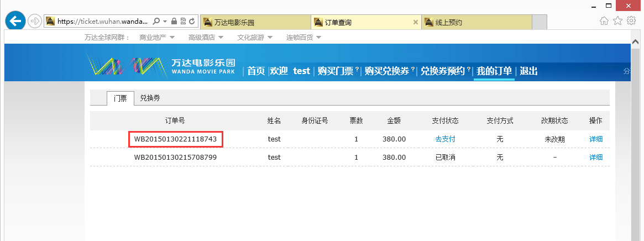
Task: Click help mark next to 购买兑换券
Action: (x=413, y=69)
